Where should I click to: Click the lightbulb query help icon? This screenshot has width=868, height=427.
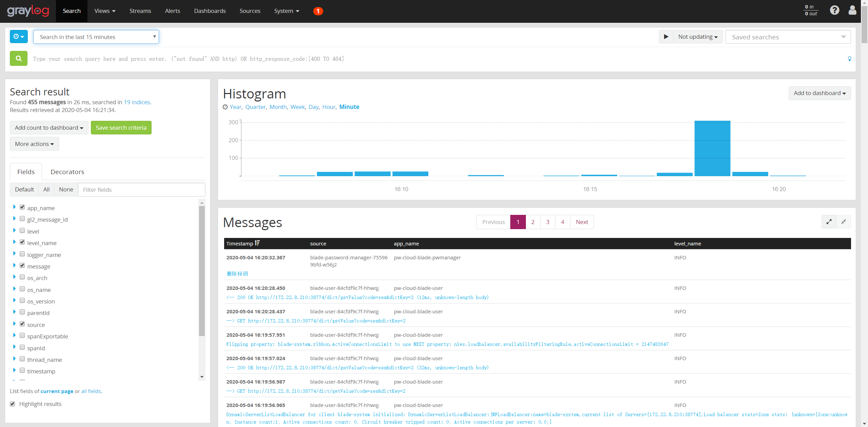[x=849, y=59]
